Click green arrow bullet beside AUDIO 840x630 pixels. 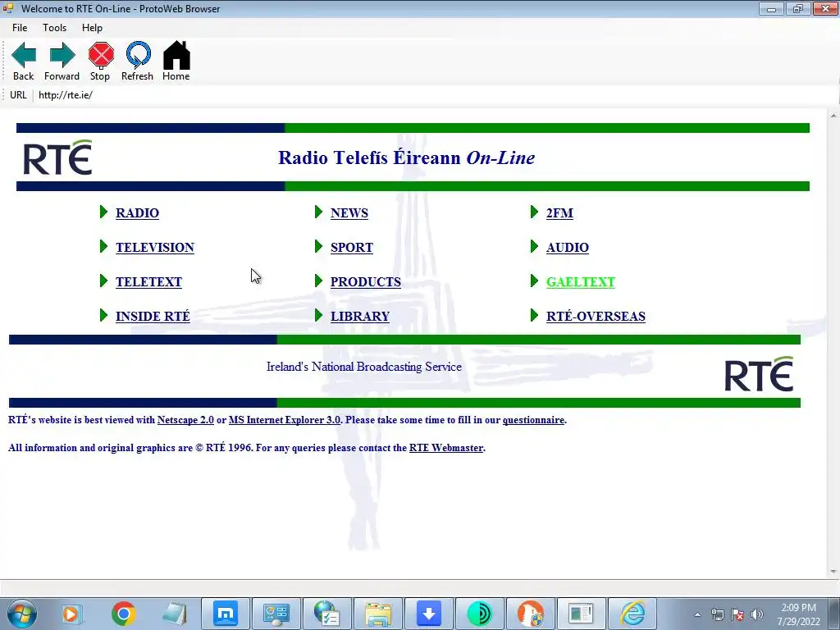click(x=534, y=246)
